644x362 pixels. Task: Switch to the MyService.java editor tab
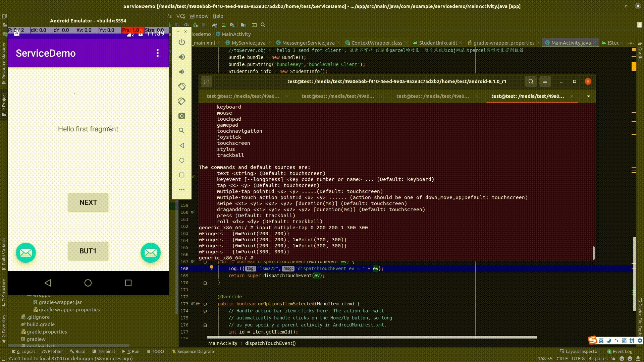coord(248,43)
